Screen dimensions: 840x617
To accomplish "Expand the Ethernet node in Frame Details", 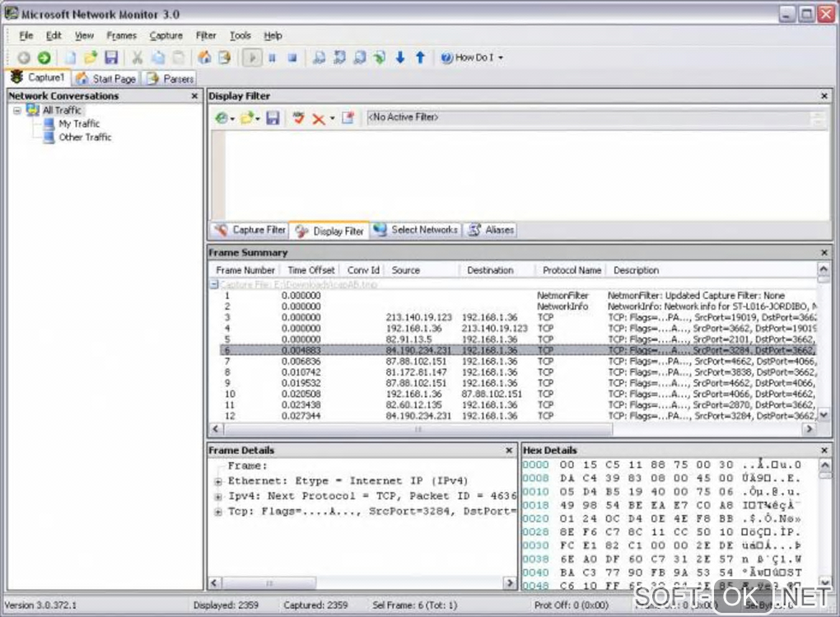I will pos(218,482).
